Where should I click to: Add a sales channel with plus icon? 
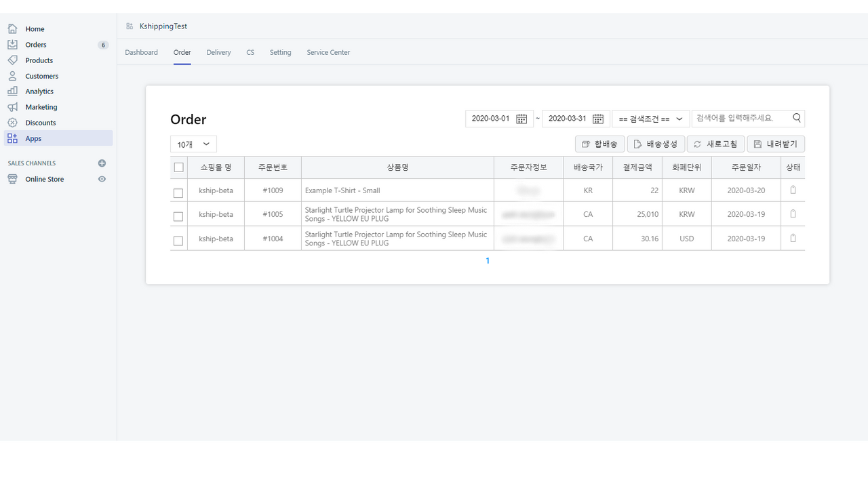pos(102,163)
